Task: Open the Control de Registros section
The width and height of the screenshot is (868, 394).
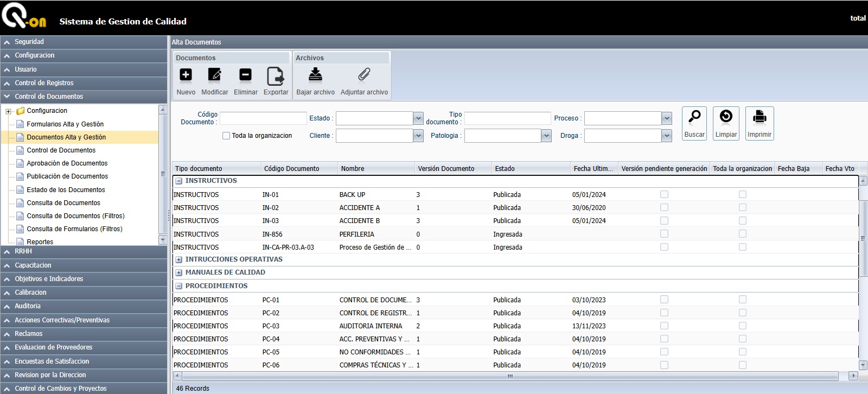Action: tap(84, 83)
